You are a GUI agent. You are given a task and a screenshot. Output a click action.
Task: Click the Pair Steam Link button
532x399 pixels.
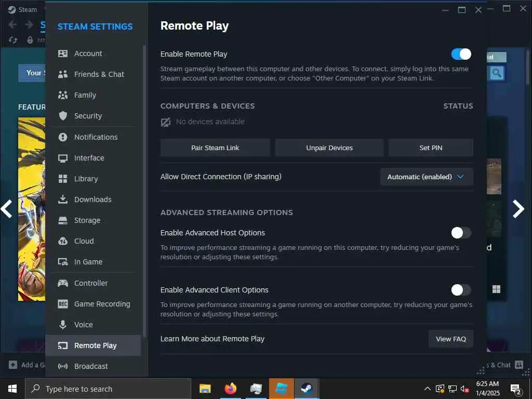(215, 148)
